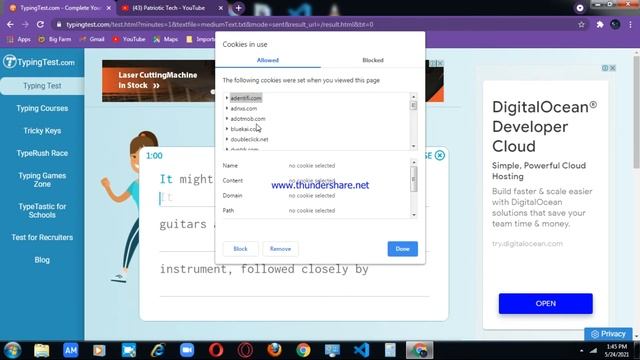
Task: Open Chrome three-dot menu
Action: tap(631, 24)
